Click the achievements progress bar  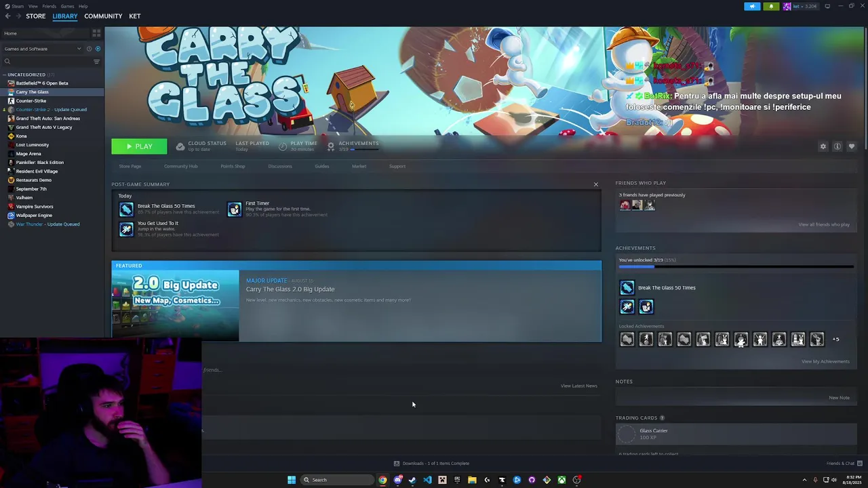(736, 267)
